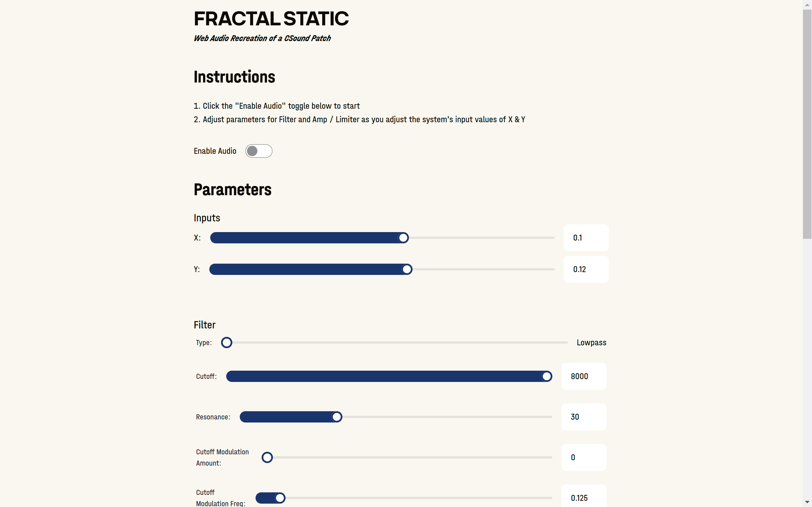Click the Y value input field

(586, 269)
